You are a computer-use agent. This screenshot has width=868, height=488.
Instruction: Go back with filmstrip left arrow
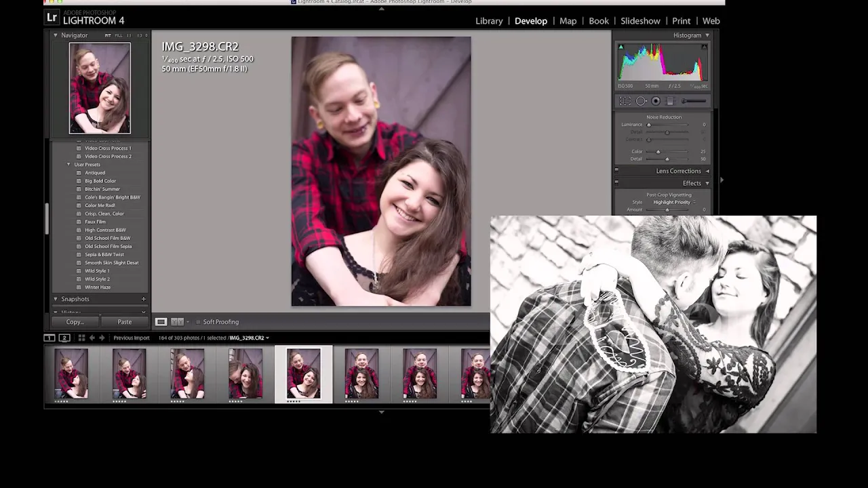tap(92, 338)
